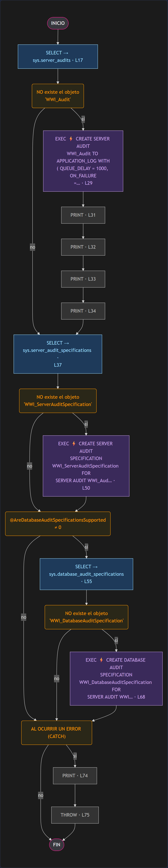Click the decision NO existe el objeto 'WWI_DatabaseAuditSpecification'
168x868 pixels.
coord(86,617)
